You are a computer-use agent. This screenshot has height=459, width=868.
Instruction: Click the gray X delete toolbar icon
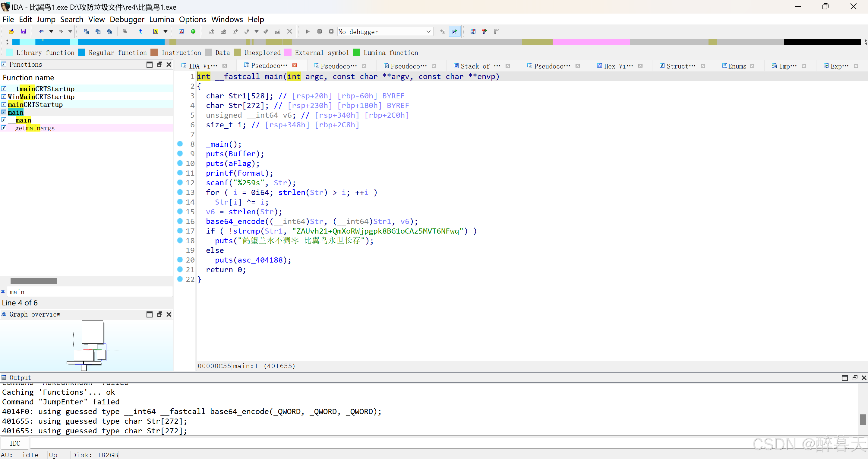[289, 31]
